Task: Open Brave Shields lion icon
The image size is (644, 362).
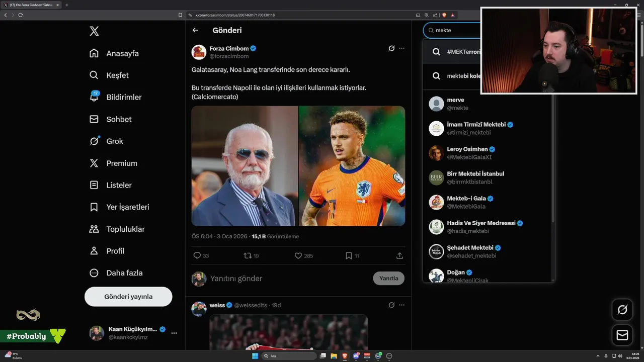Action: tap(444, 15)
